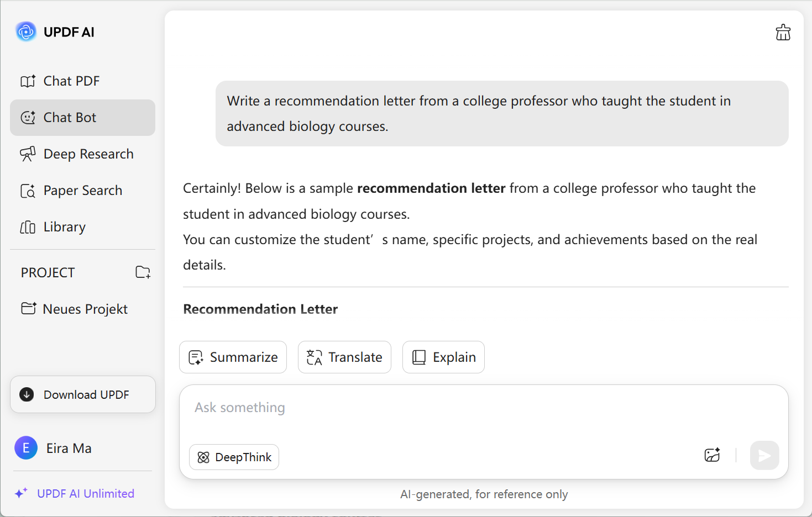The width and height of the screenshot is (812, 517).
Task: Click the Explain quick action button
Action: [443, 357]
